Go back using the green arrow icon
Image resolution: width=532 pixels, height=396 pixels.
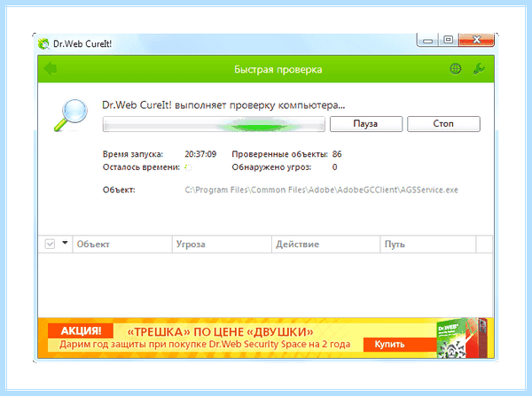[x=51, y=69]
